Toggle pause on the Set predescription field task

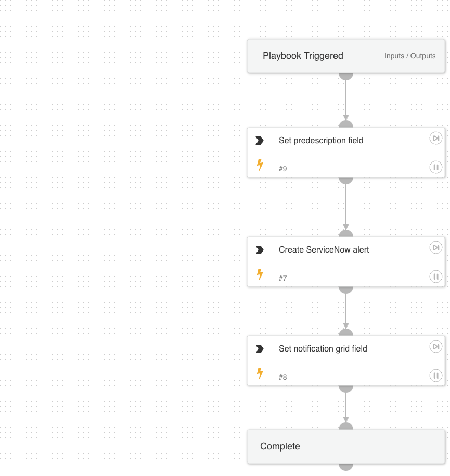[x=435, y=167]
